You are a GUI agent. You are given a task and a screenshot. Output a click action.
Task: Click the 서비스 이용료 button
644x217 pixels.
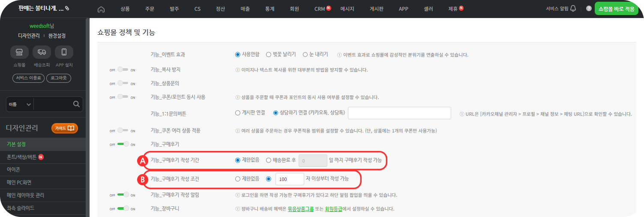(28, 78)
